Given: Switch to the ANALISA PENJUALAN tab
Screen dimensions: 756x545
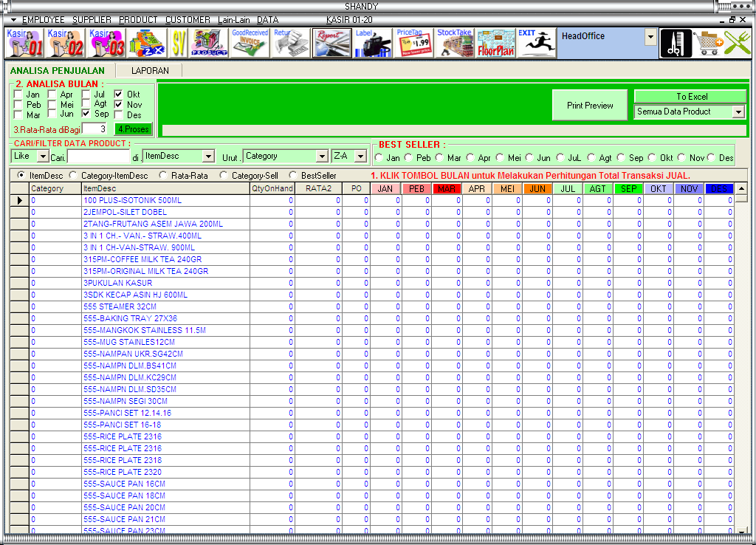Looking at the screenshot, I should 58,70.
